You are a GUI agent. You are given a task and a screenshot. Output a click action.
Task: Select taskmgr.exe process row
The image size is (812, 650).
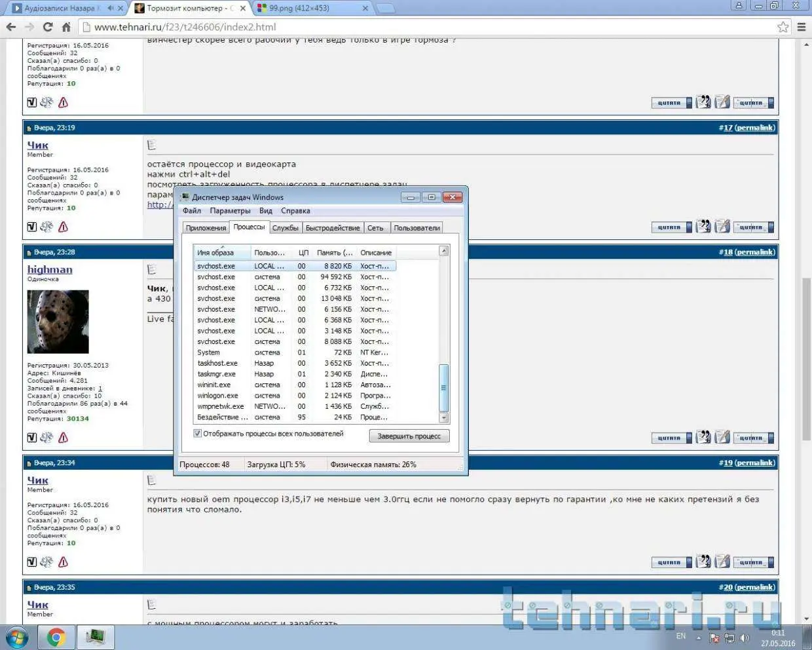pos(295,374)
